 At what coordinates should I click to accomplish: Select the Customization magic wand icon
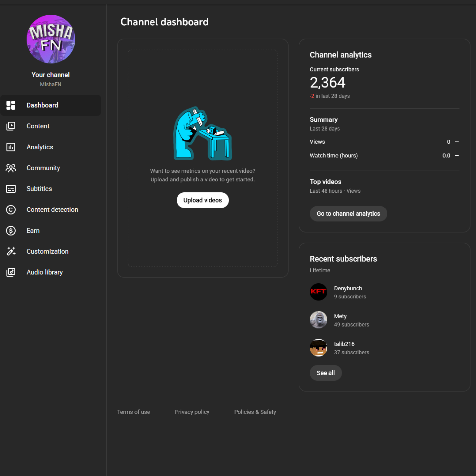coord(11,251)
